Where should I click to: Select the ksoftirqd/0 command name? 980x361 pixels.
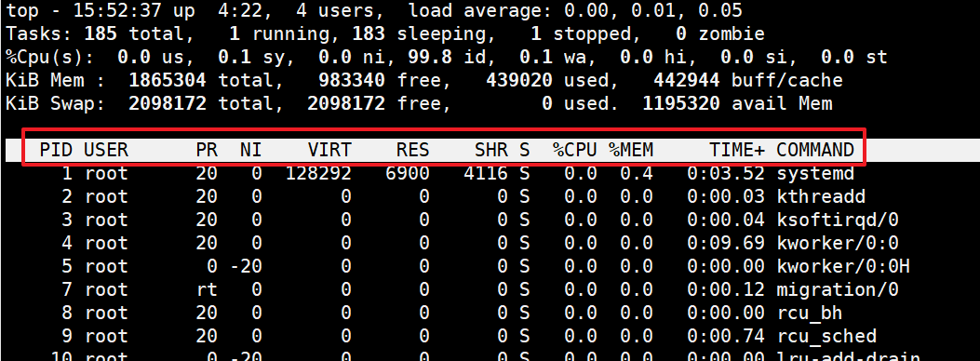pos(838,220)
